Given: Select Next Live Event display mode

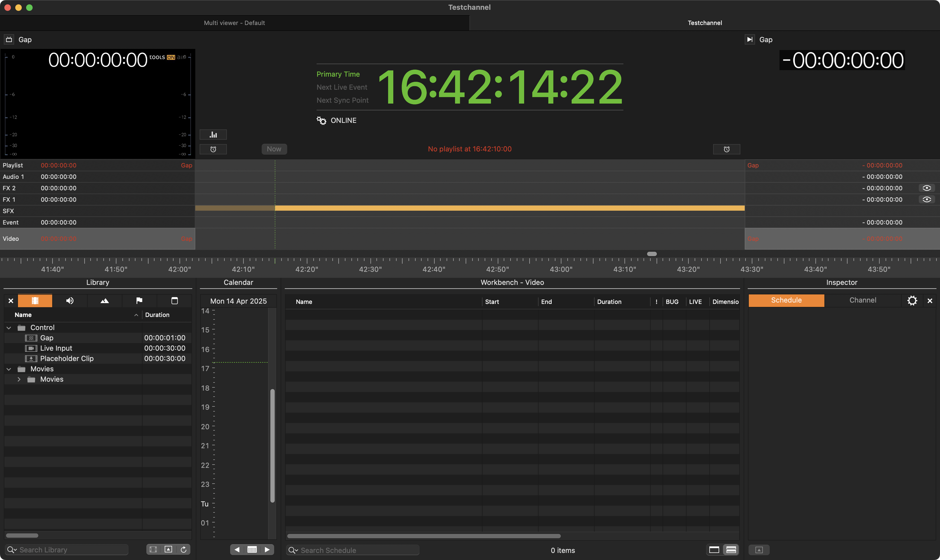Looking at the screenshot, I should 342,87.
